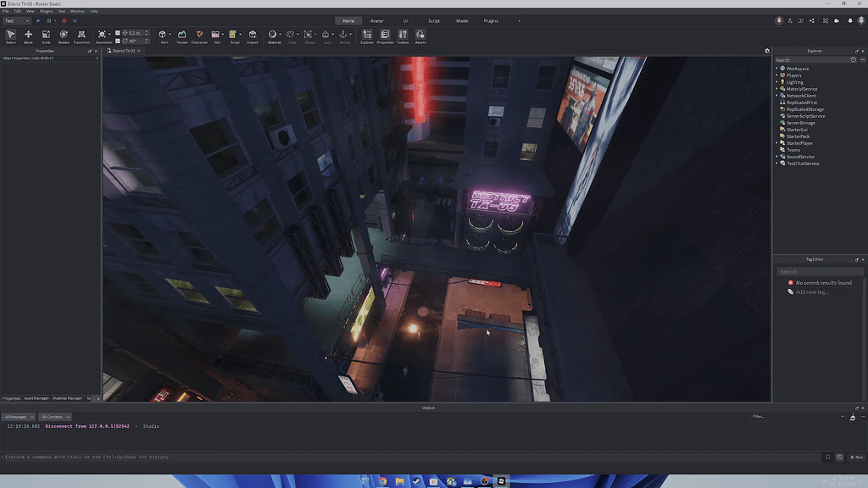Open the All Messages filter dropdown
868x488 pixels.
point(19,417)
